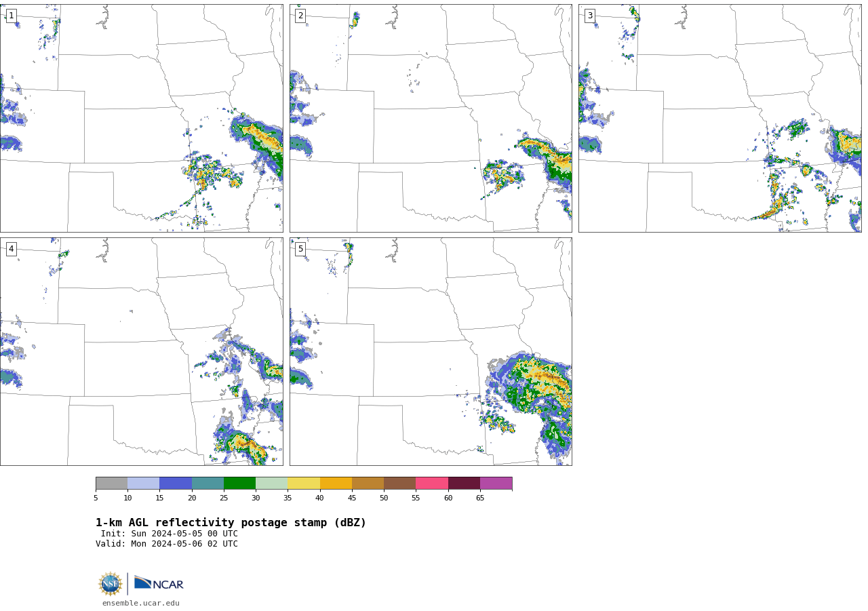Click the number label '5' on fifth panel

[300, 249]
